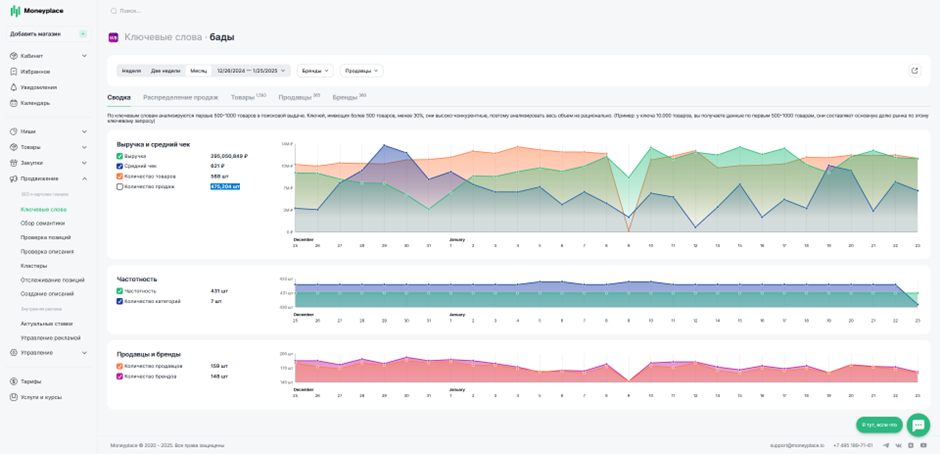Screen dimensions: 940x454
Task: Click the Избранное bookmark icon in sidebar
Action: tap(14, 71)
